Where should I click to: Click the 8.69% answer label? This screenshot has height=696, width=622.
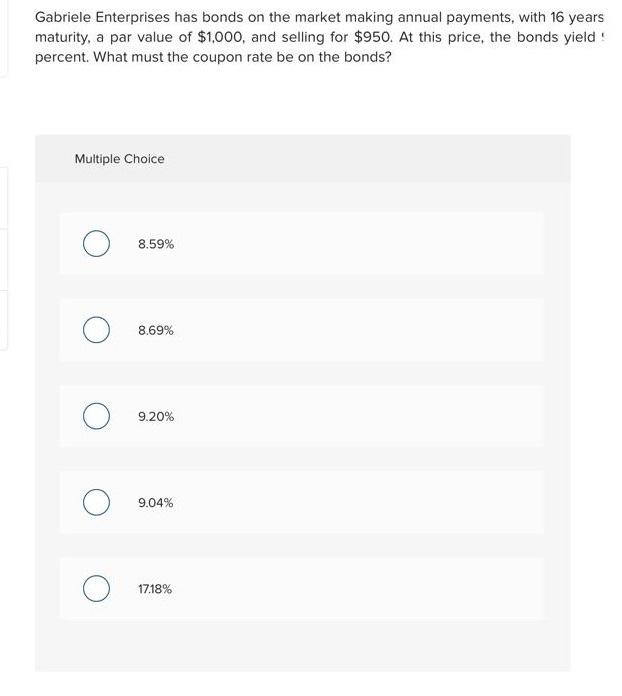[x=156, y=330]
